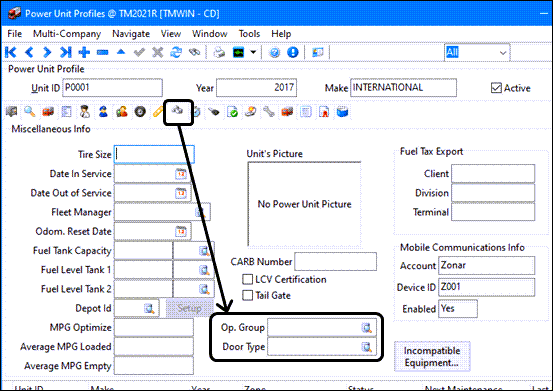The image size is (553, 391).
Task: Open Date In Service calendar picker
Action: tap(181, 174)
